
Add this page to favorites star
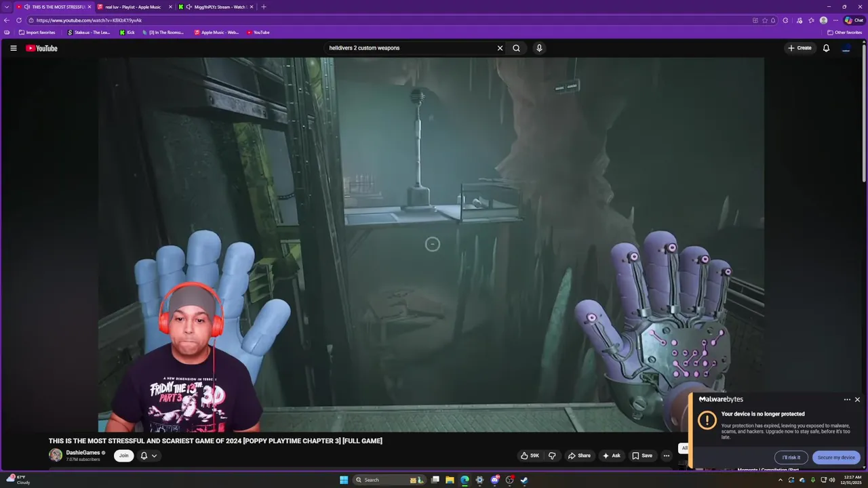[x=764, y=20]
